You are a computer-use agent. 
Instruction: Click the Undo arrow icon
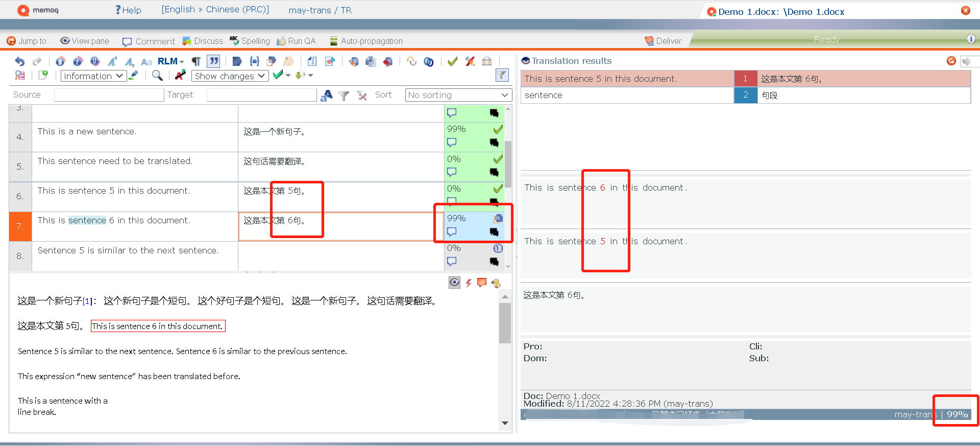click(20, 61)
